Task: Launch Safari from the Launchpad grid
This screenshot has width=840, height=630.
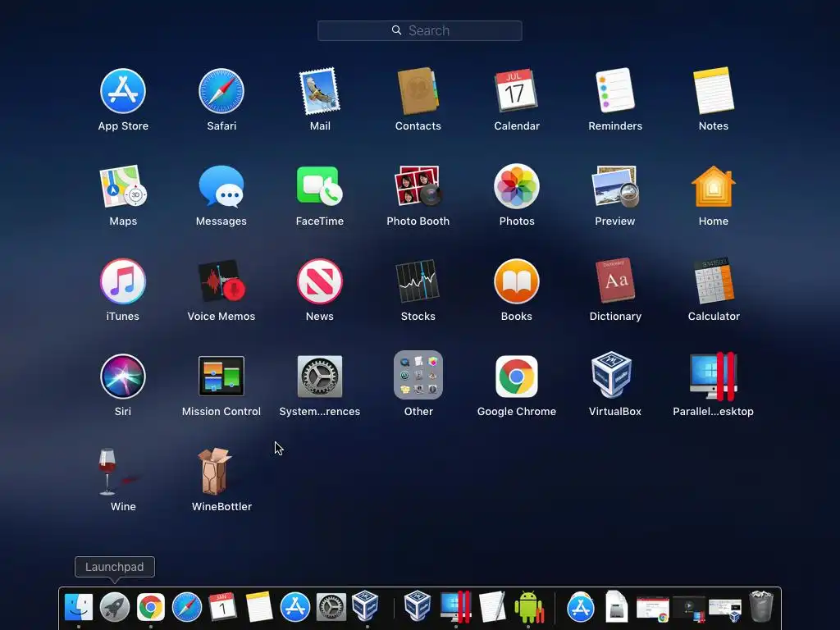Action: point(221,91)
